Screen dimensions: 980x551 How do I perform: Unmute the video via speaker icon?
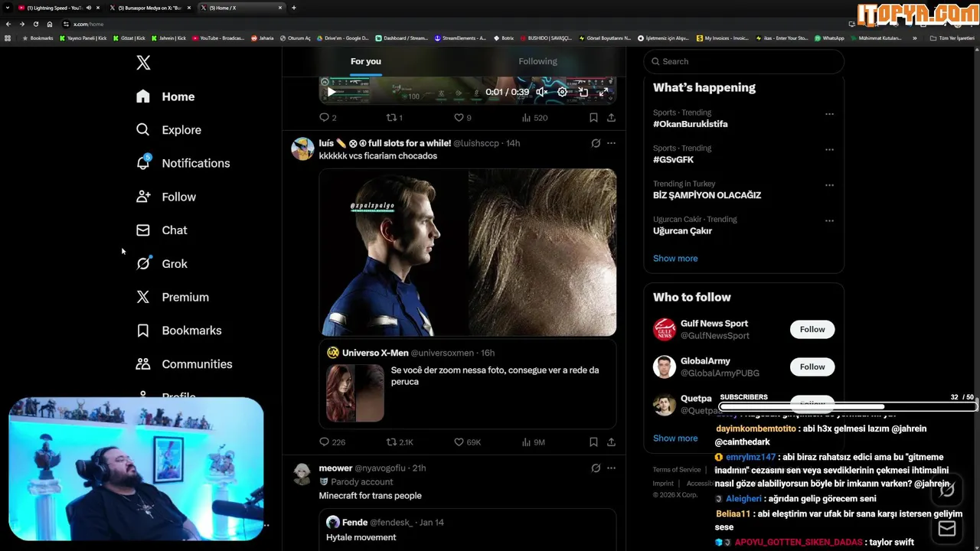pos(541,92)
